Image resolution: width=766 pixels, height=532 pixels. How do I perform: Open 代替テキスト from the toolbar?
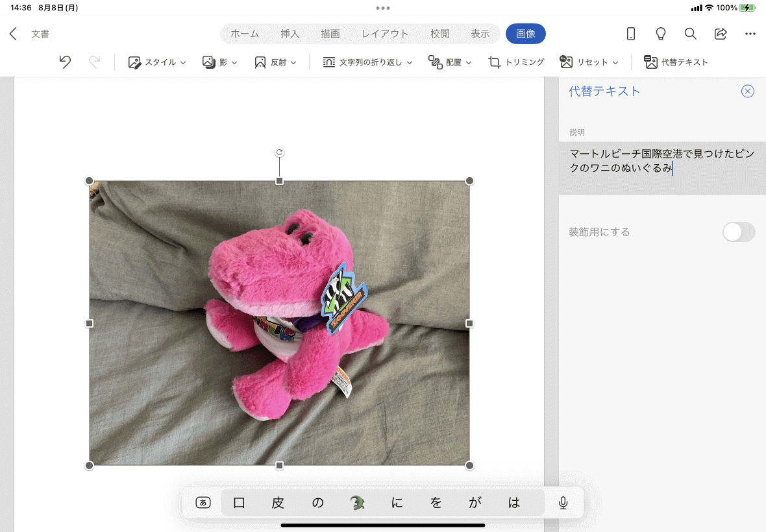pos(676,62)
